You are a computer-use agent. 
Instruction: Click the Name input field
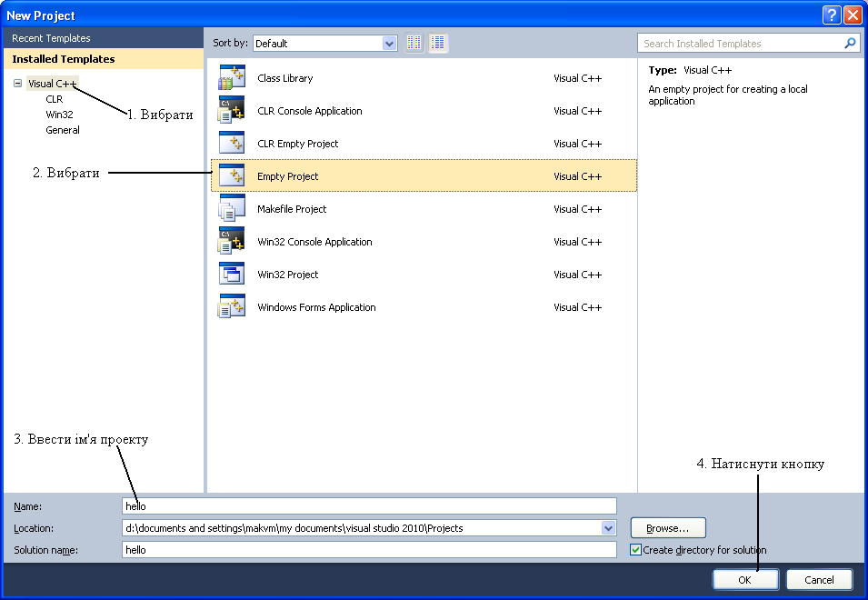tap(369, 505)
